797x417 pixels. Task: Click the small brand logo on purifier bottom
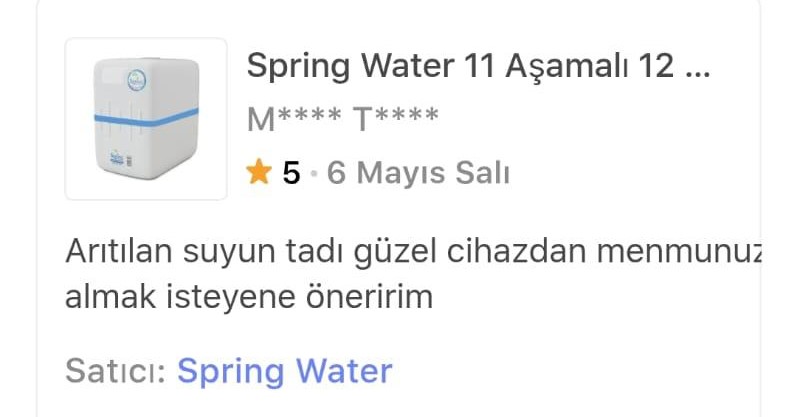click(117, 159)
